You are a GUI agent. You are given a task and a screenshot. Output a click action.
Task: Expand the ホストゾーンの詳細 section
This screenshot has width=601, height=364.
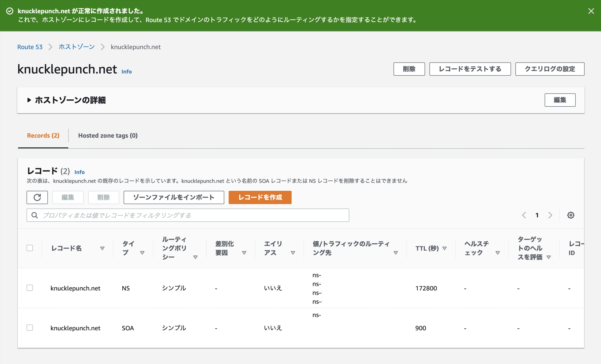pyautogui.click(x=29, y=100)
